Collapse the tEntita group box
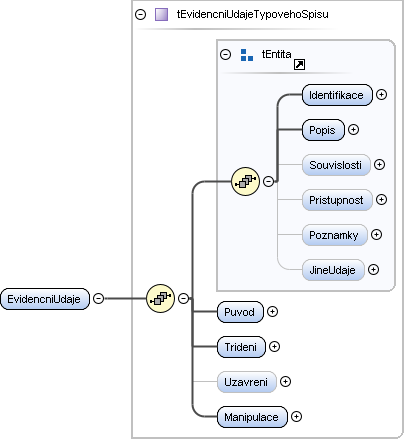405x440 pixels. pos(225,54)
